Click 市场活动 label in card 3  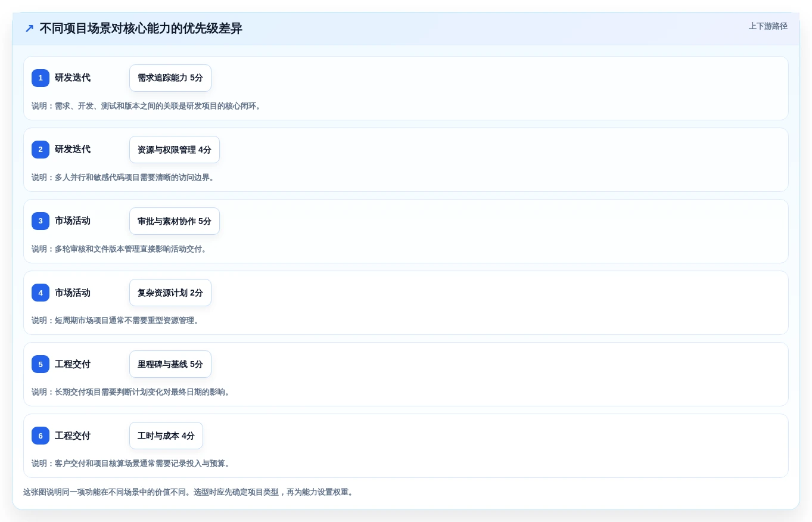(73, 221)
